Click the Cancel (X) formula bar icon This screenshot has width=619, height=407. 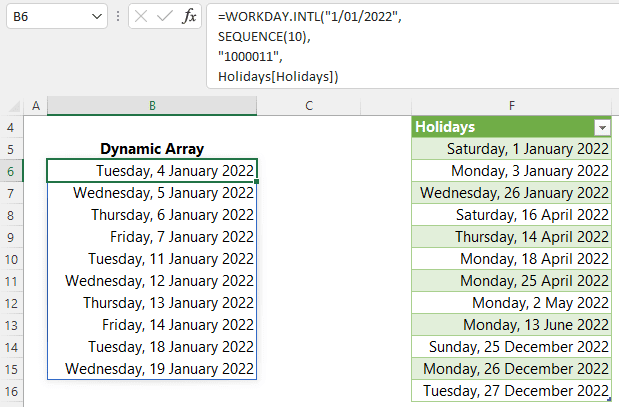click(142, 17)
